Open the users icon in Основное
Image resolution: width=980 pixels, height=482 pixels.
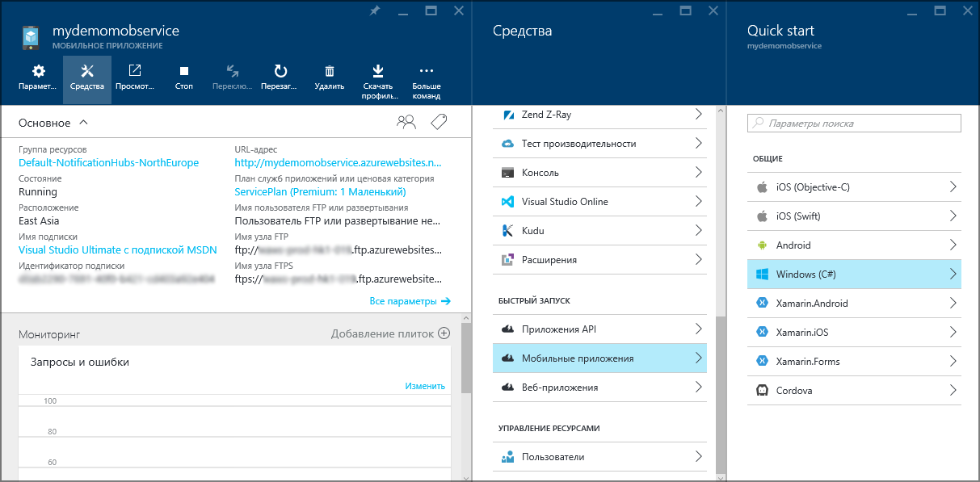pos(406,122)
